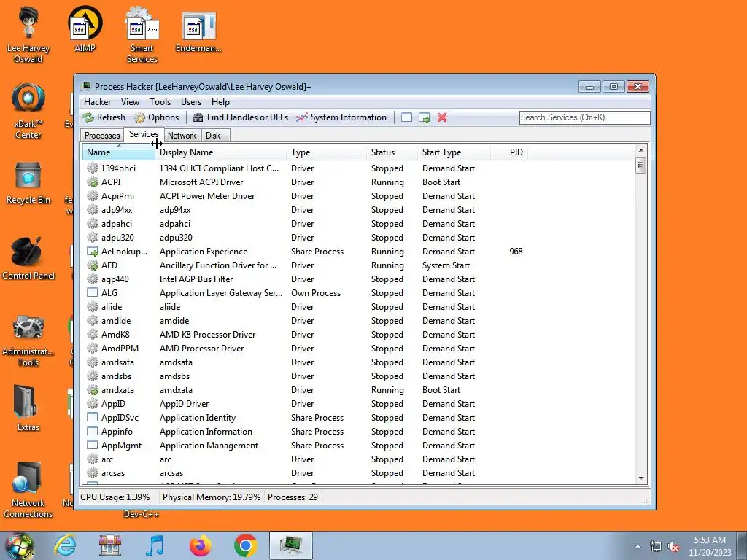Image resolution: width=747 pixels, height=560 pixels.
Task: Click the Windows Start orb
Action: tap(20, 545)
